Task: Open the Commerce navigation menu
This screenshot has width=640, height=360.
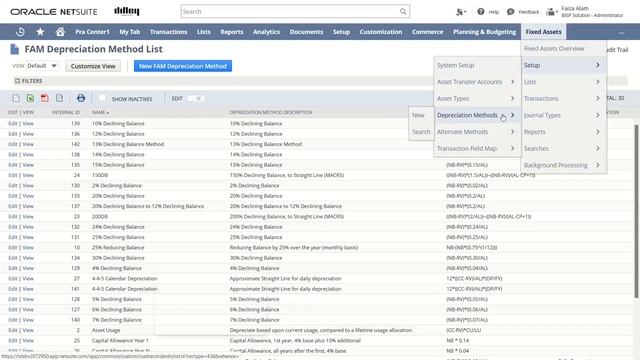Action: pyautogui.click(x=427, y=32)
